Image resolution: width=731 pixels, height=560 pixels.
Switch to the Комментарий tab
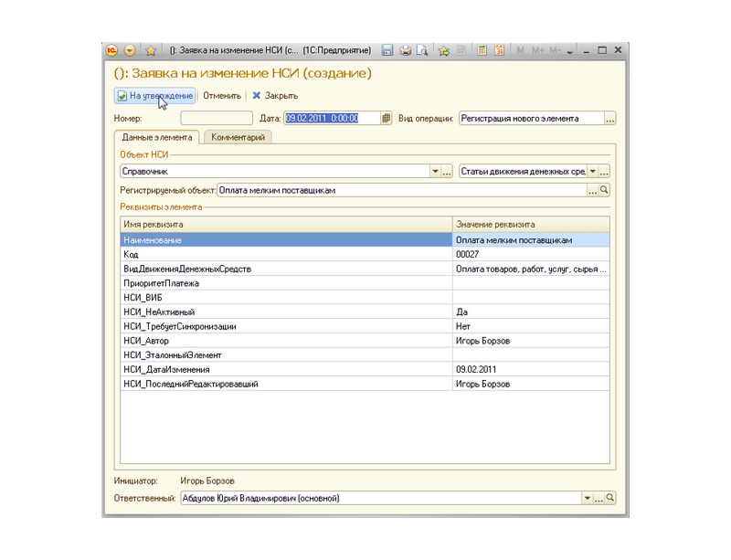[x=238, y=137]
